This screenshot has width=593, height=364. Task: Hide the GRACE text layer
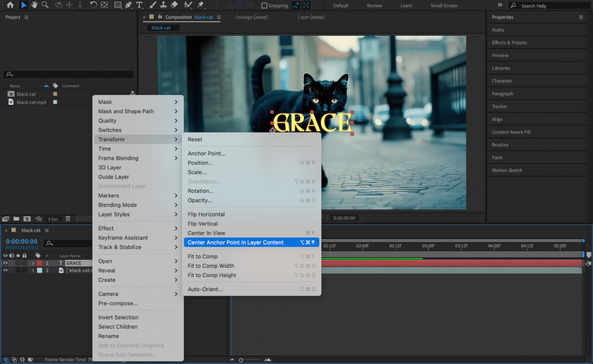[x=5, y=263]
